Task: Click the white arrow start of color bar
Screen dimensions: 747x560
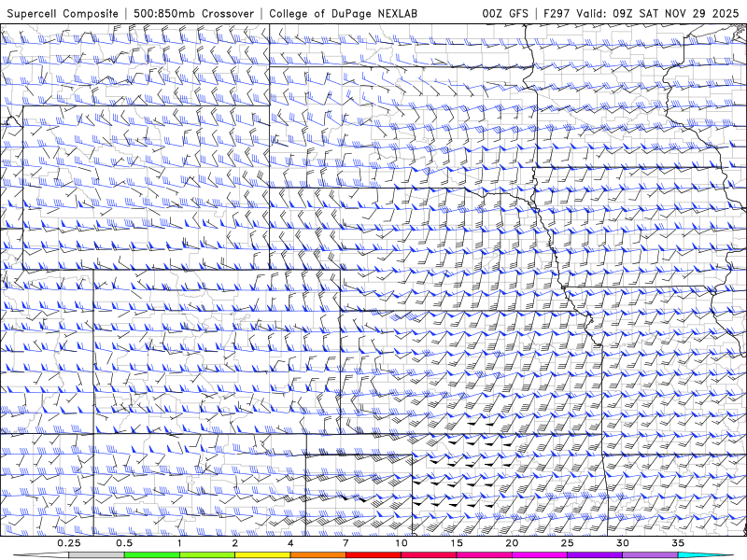Action: (41, 555)
